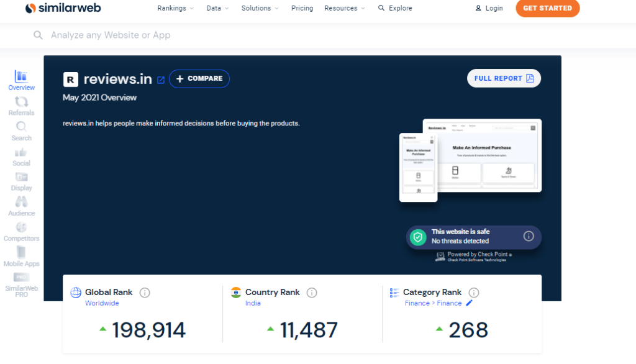
Task: Click May 2021 Overview text
Action: click(100, 98)
